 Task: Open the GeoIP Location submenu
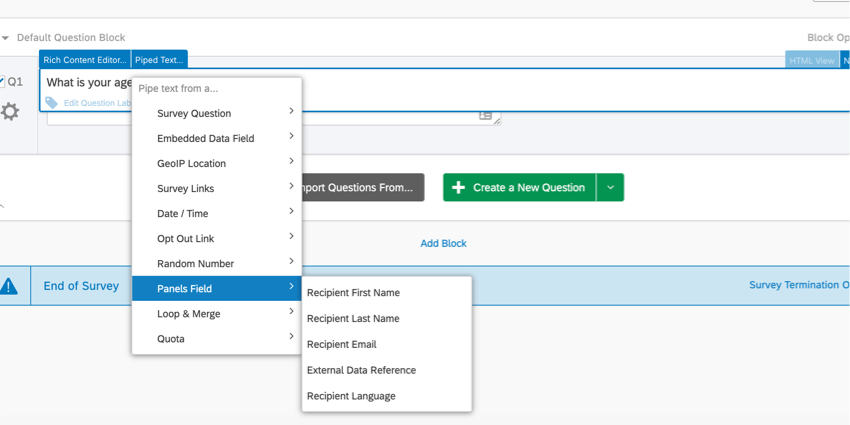point(216,163)
